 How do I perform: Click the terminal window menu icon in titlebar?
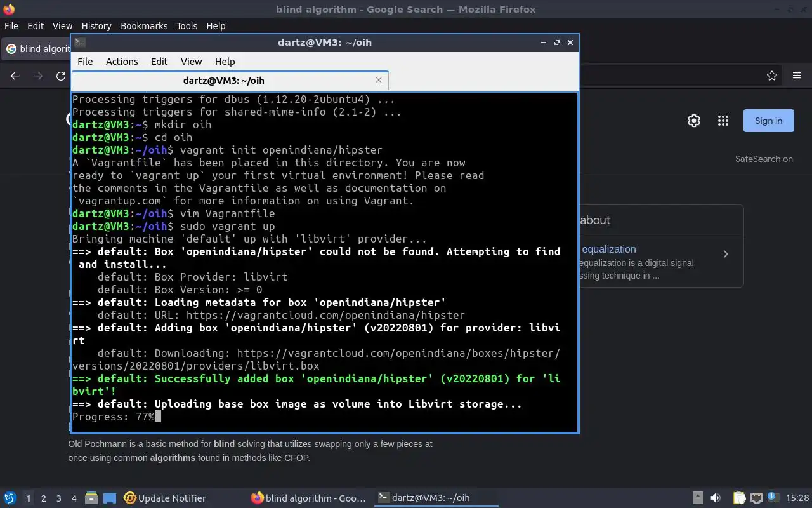[x=80, y=43]
